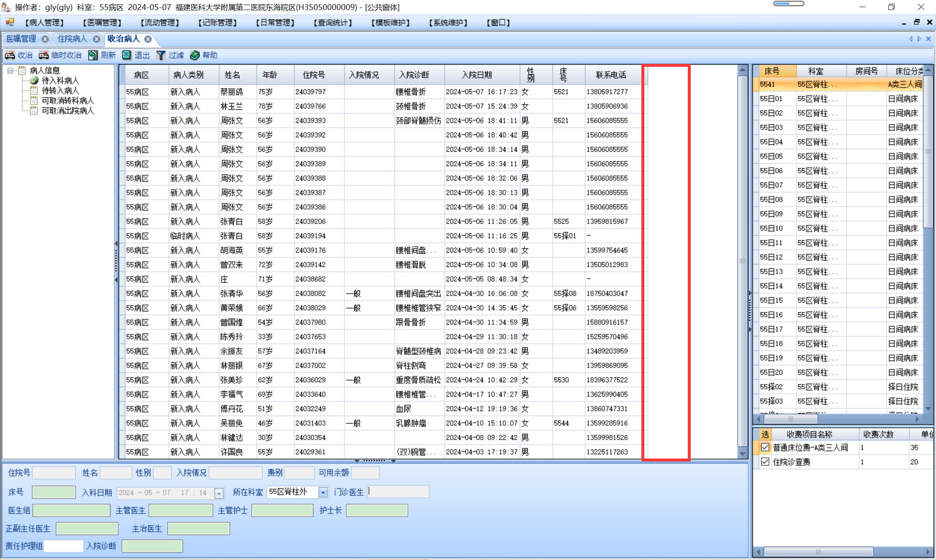Close the 住院病人 tab with its X icon
The height and width of the screenshot is (560, 936).
97,39
